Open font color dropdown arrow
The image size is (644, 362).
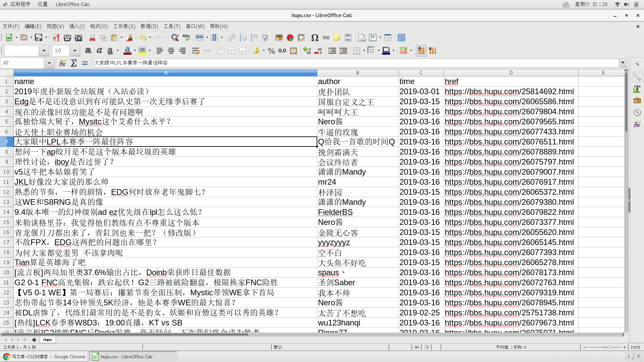[135, 51]
